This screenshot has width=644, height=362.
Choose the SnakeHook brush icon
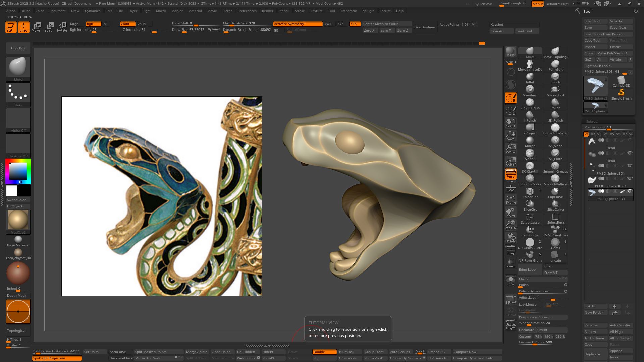click(x=555, y=91)
